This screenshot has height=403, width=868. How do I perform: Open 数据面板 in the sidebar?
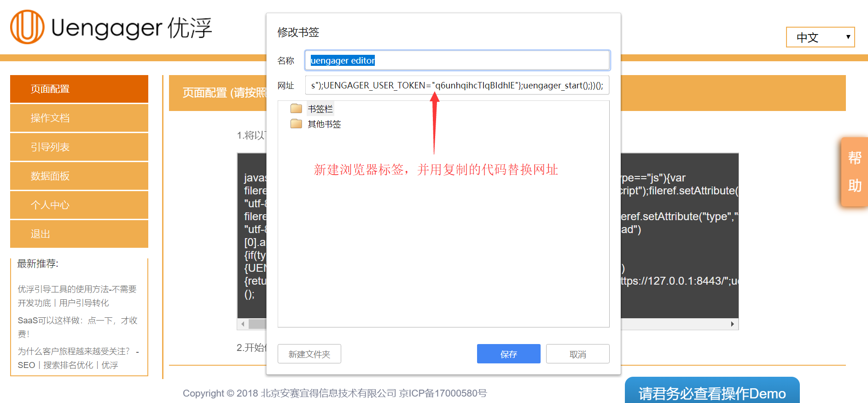coord(79,176)
